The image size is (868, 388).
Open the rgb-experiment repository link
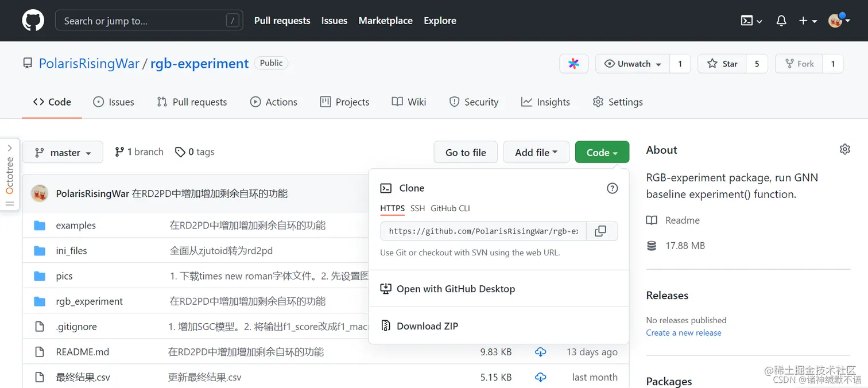pos(199,64)
